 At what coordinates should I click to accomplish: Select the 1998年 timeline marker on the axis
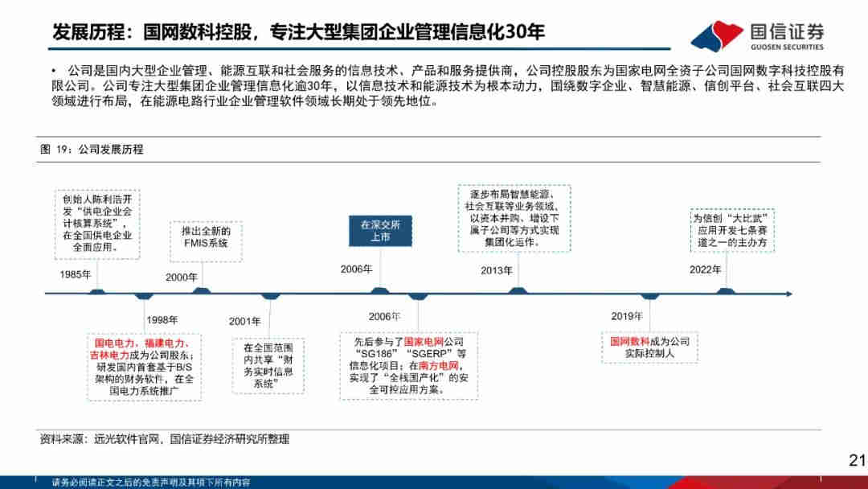click(x=145, y=294)
